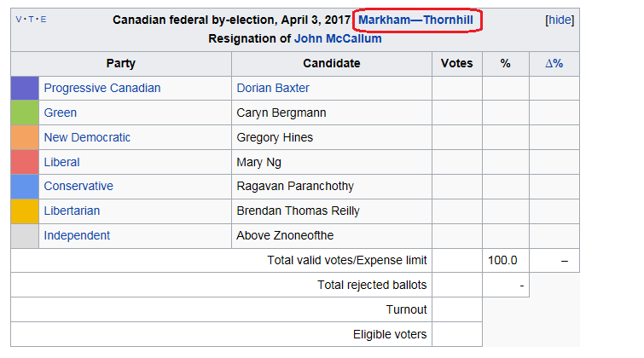Click the Mary Ng candidate cell
The height and width of the screenshot is (358, 644).
click(x=258, y=162)
